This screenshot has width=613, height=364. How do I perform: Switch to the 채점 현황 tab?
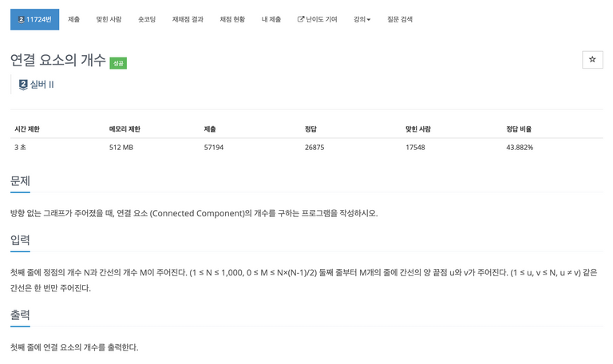point(232,19)
